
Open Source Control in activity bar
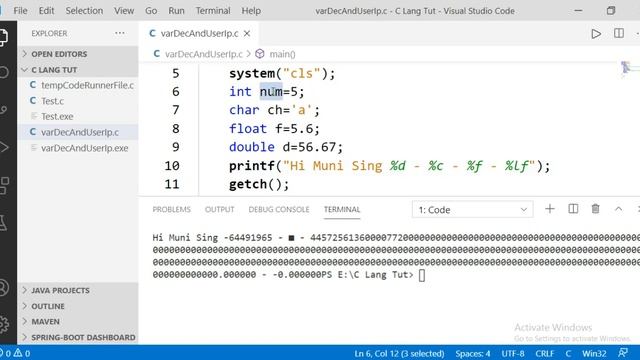[3, 110]
